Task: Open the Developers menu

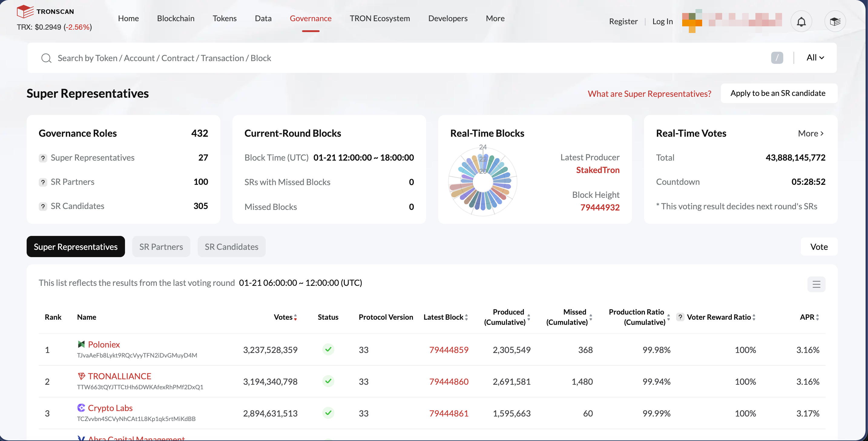Action: 448,18
